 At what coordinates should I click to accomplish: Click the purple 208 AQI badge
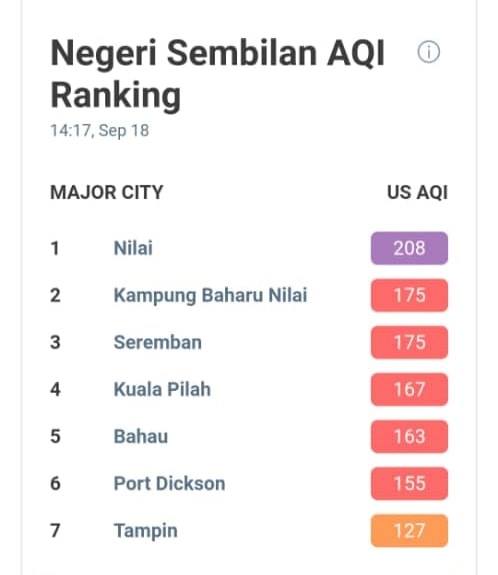[x=409, y=248]
